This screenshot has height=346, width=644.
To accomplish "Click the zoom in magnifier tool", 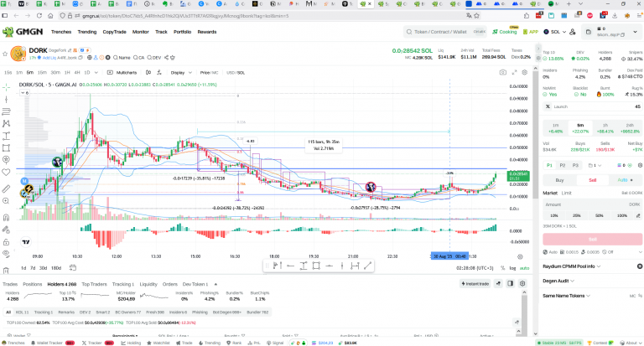I will point(6,201).
